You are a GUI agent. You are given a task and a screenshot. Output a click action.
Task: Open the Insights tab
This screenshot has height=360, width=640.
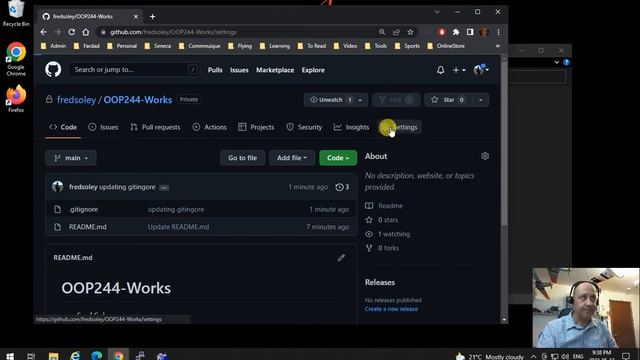pyautogui.click(x=351, y=127)
